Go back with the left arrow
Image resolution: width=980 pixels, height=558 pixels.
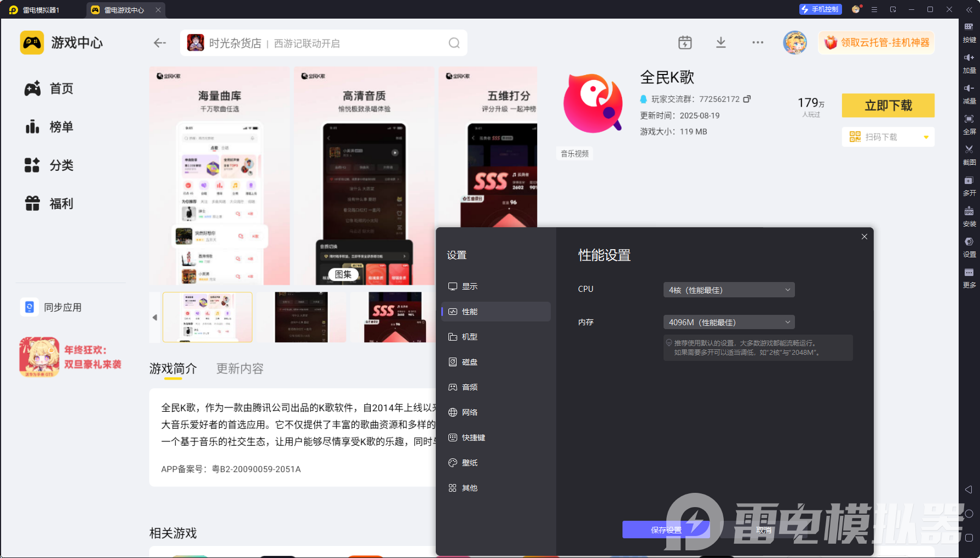(159, 43)
